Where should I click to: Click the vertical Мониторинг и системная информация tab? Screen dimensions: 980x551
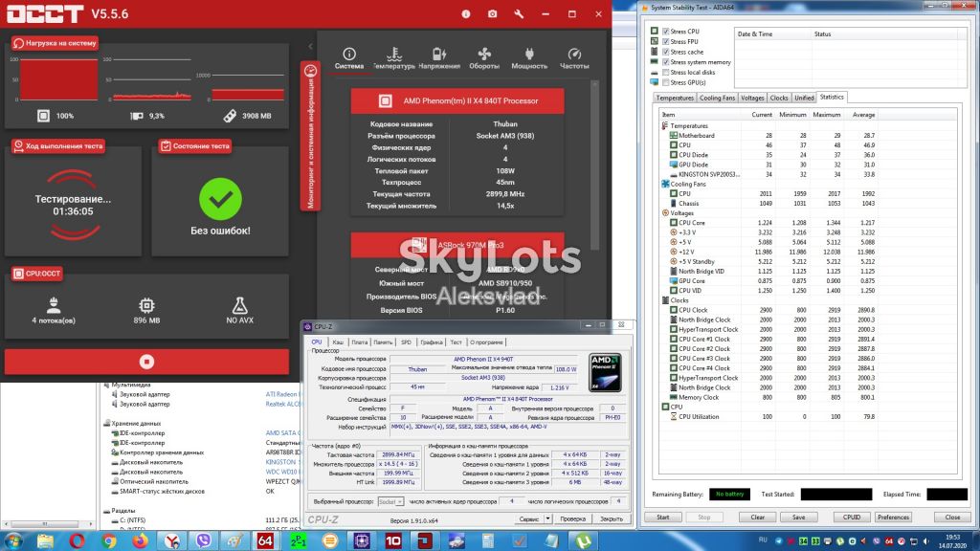(310, 136)
